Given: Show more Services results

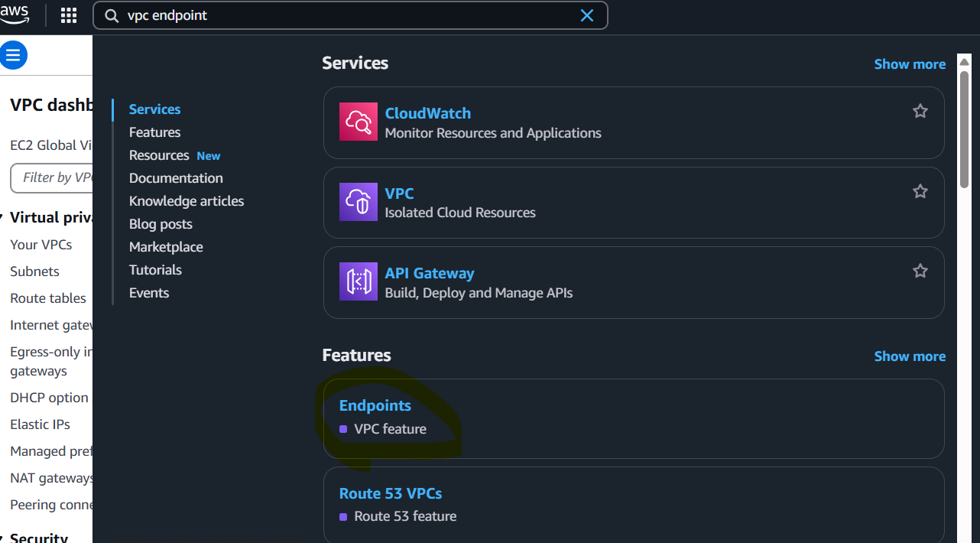Looking at the screenshot, I should point(910,64).
